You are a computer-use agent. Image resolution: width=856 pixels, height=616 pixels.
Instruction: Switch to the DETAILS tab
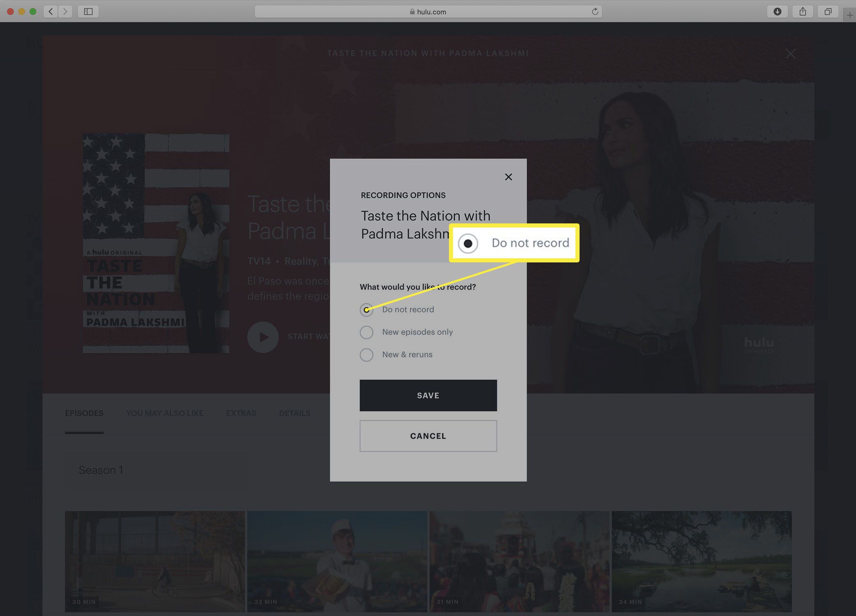pyautogui.click(x=295, y=413)
